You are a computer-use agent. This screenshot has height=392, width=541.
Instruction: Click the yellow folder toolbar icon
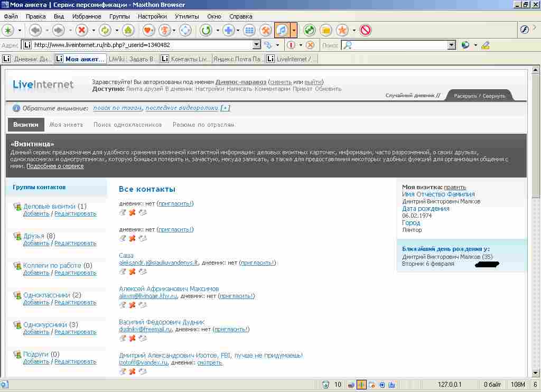point(325,30)
